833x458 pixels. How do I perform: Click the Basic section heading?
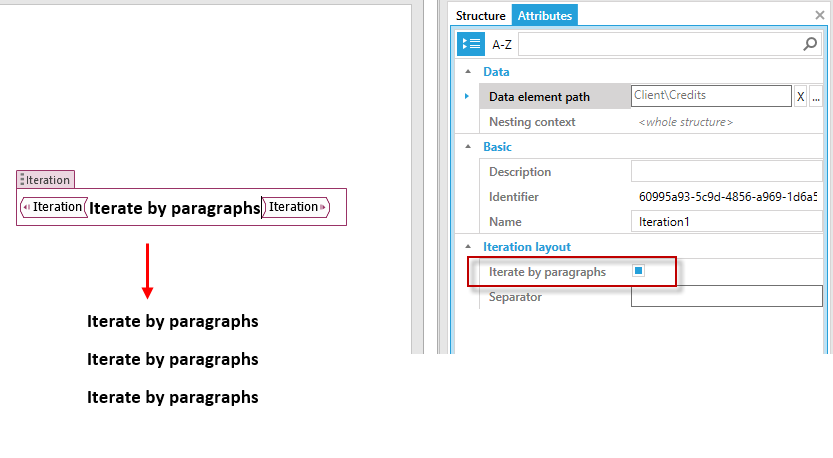[497, 147]
